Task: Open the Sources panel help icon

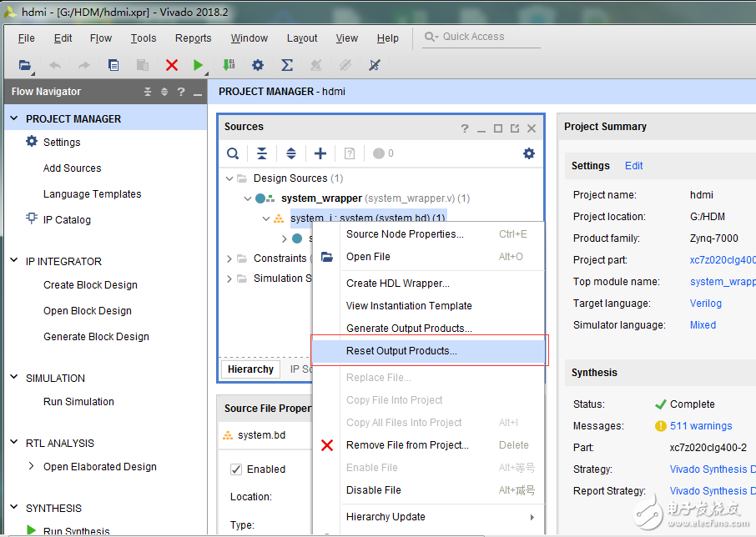Action: (x=465, y=128)
